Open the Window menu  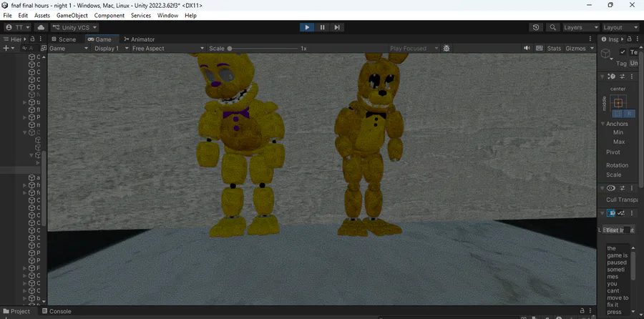167,16
